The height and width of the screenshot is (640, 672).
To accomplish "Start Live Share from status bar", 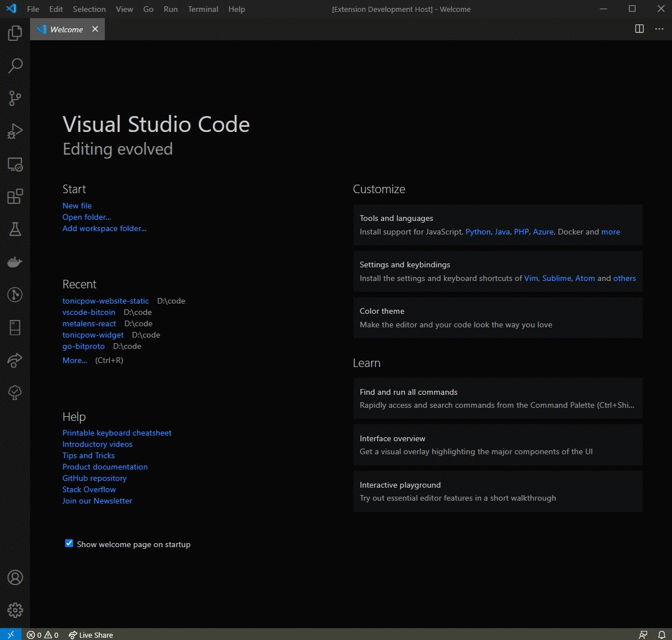I will coord(91,635).
